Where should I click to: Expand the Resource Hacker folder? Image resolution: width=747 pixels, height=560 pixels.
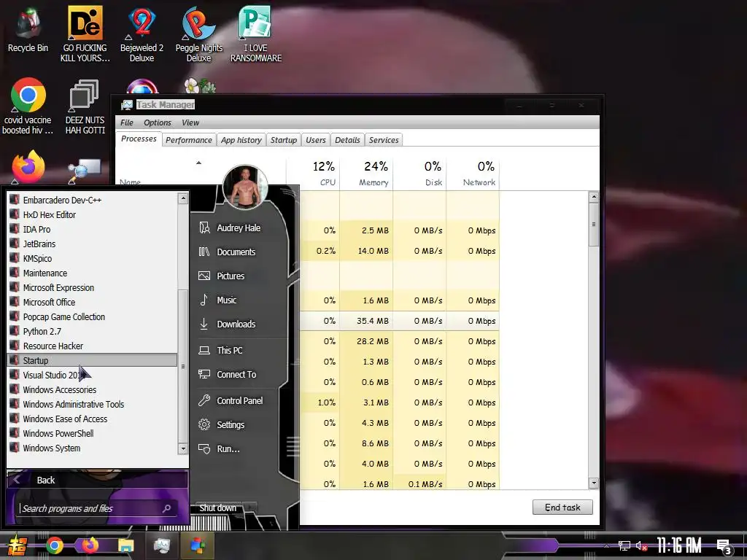click(x=93, y=346)
